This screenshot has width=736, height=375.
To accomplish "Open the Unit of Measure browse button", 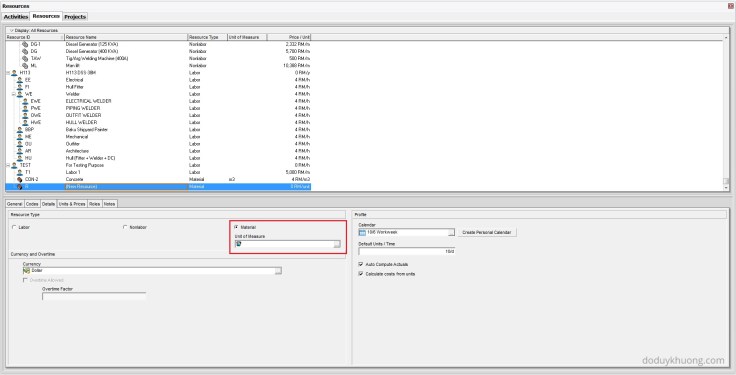I will [337, 244].
